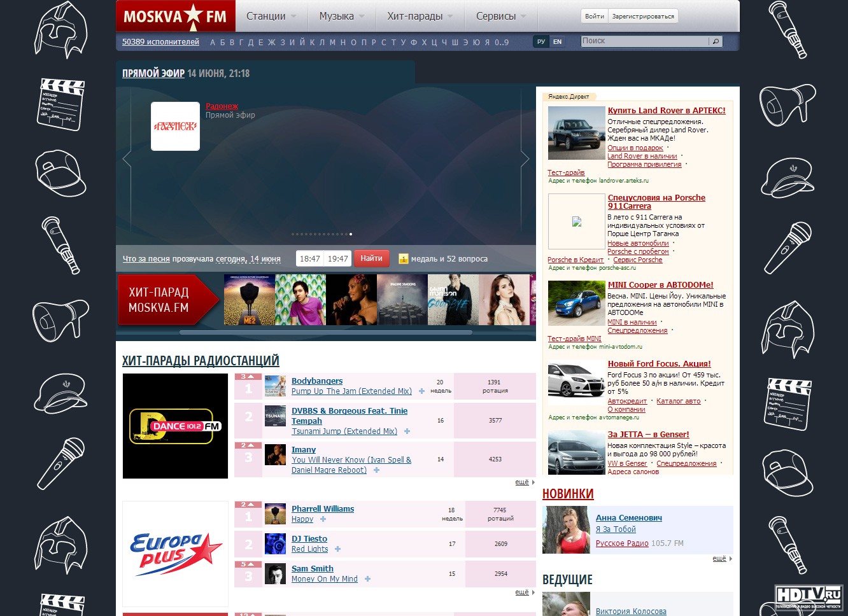Add Money On My Mind with plus icon
The image size is (848, 616).
coord(367,579)
